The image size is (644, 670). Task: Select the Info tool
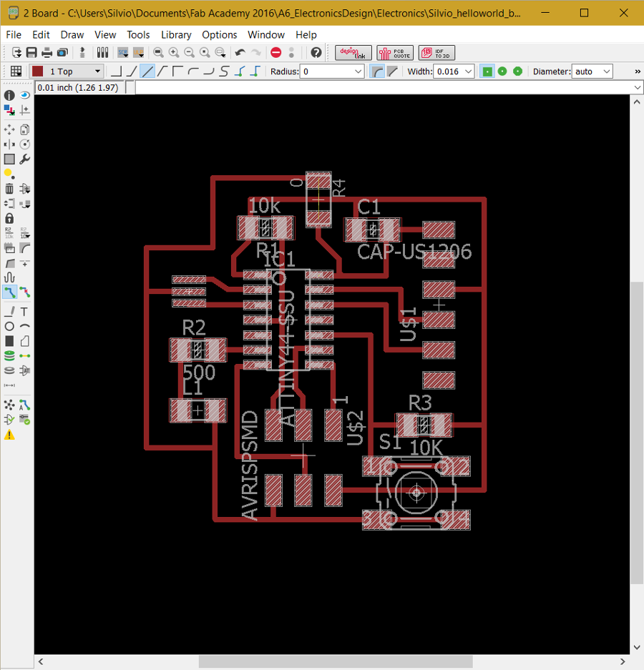pyautogui.click(x=9, y=95)
